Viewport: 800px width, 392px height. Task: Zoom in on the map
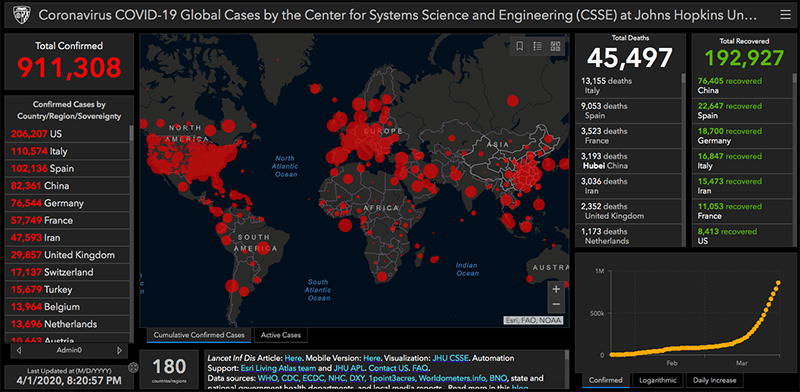click(x=556, y=289)
